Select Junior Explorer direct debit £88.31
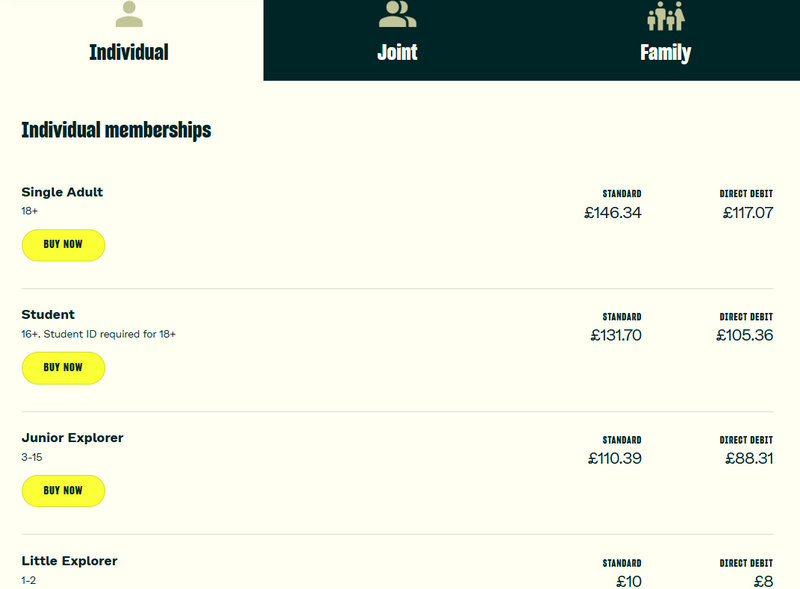The width and height of the screenshot is (800, 589). coord(749,459)
